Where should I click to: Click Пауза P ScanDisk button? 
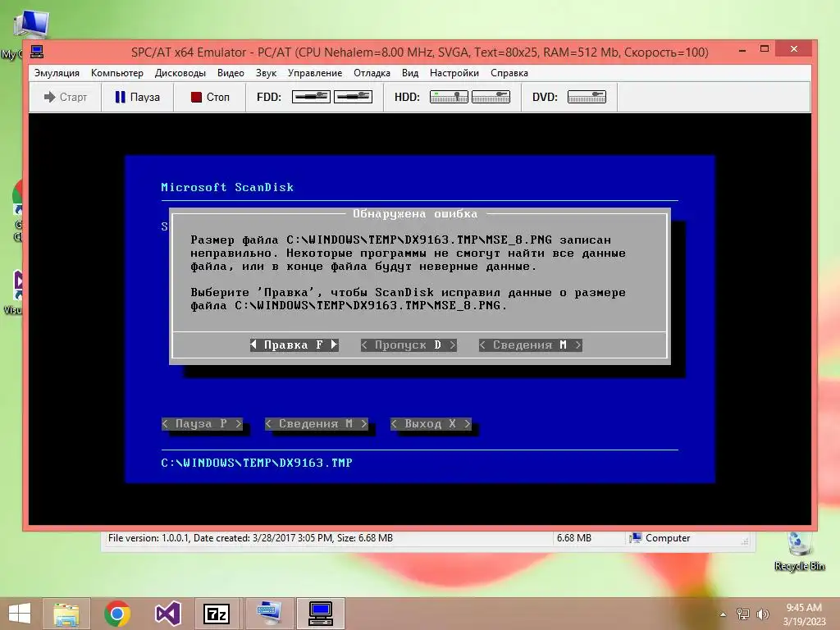[x=202, y=424]
